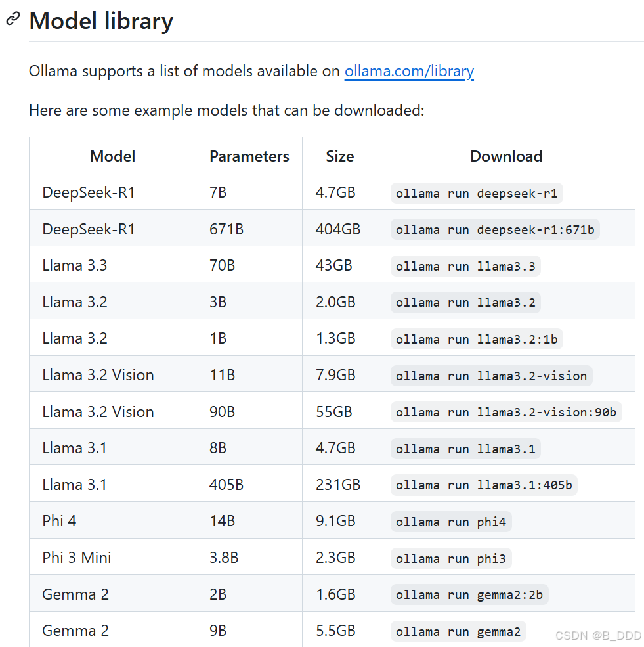Select the 'ollama run llama3.2-vision' command
Image resolution: width=644 pixels, height=647 pixels.
click(492, 376)
